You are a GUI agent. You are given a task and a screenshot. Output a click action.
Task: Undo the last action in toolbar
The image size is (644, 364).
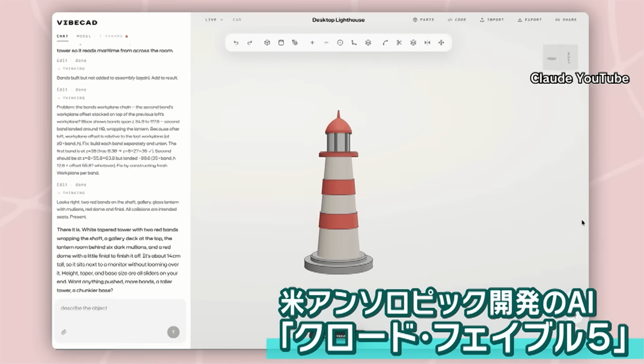236,42
